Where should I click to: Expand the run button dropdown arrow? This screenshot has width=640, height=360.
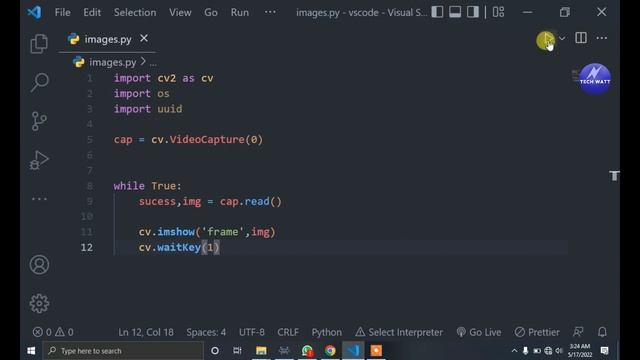[x=562, y=38]
